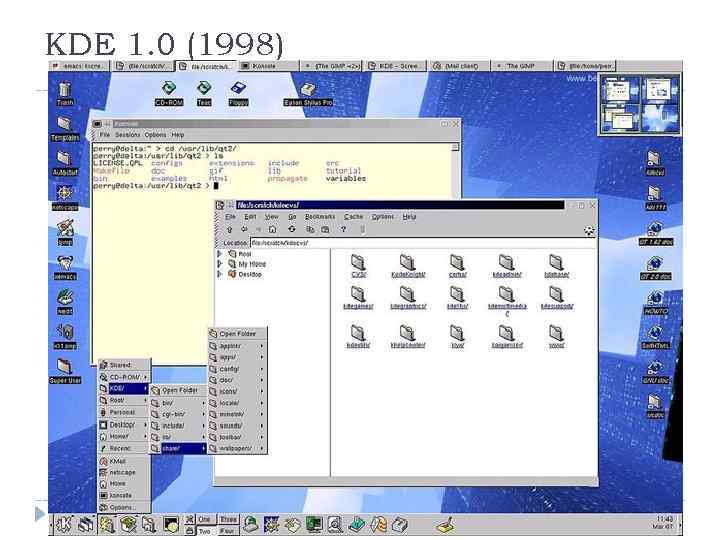Switch to the Konsole taskbar button
The width and height of the screenshot is (720, 540).
coord(268,66)
